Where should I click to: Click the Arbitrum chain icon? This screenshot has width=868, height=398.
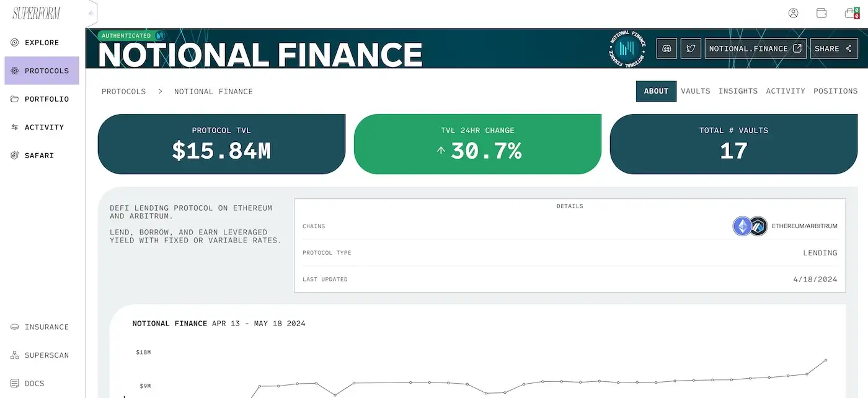(x=758, y=226)
